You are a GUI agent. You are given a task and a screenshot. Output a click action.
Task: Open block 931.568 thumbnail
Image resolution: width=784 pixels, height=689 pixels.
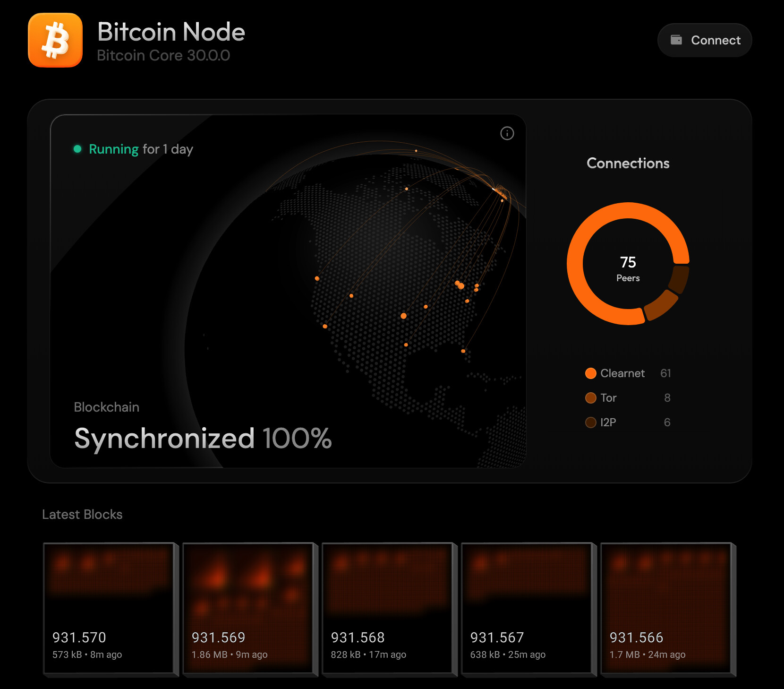387,608
